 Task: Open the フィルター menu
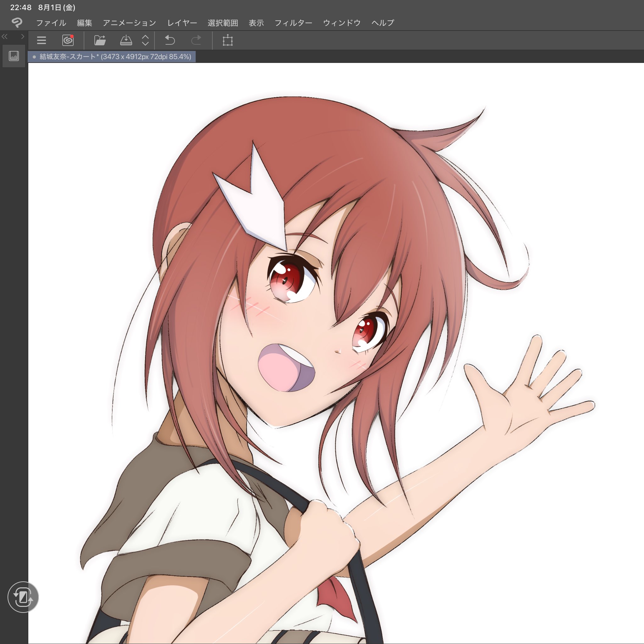point(293,23)
